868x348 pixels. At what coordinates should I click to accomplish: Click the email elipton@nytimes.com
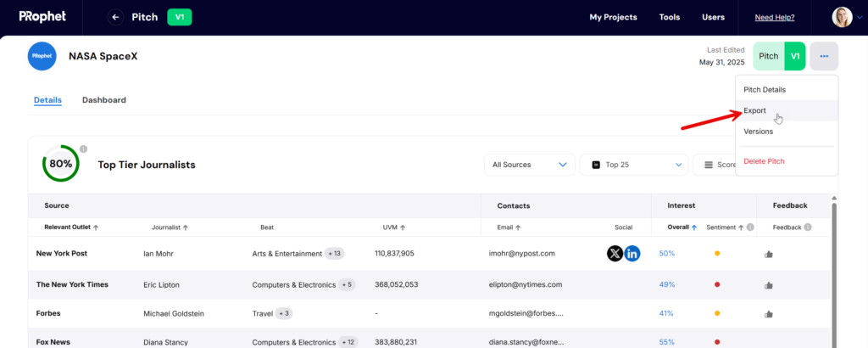tap(526, 284)
